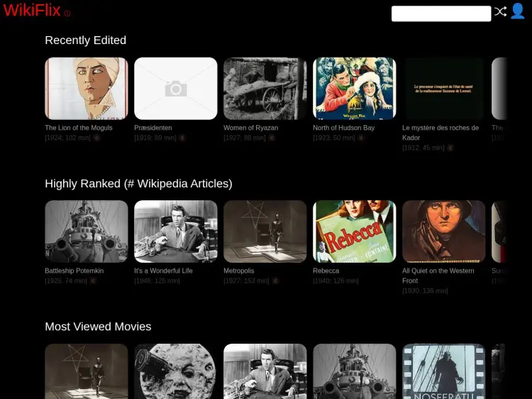
Task: Open The Lion of the Moguls poster
Action: coord(87,89)
